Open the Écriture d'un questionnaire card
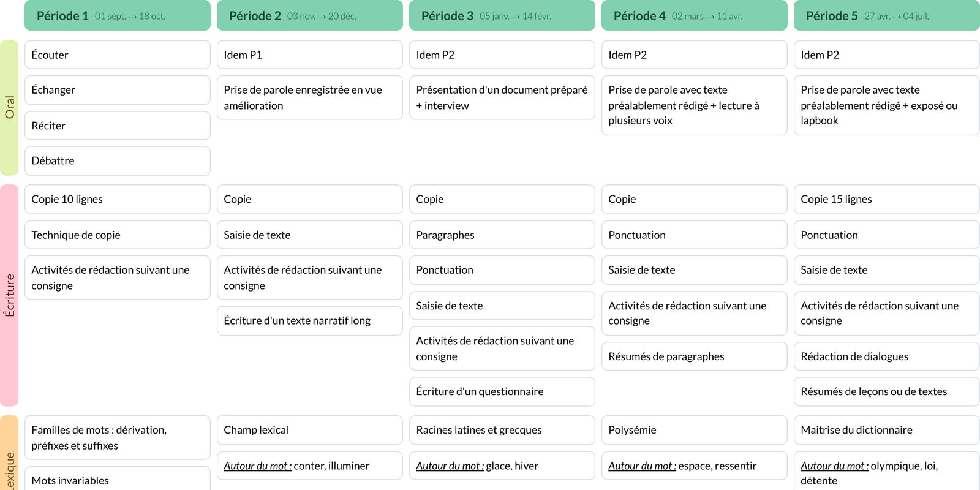 point(502,392)
